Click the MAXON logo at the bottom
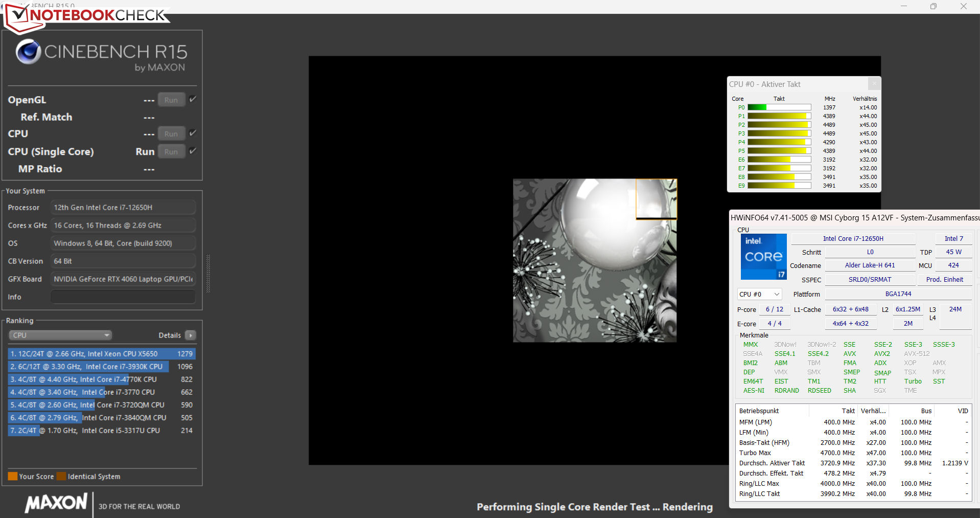 click(56, 503)
